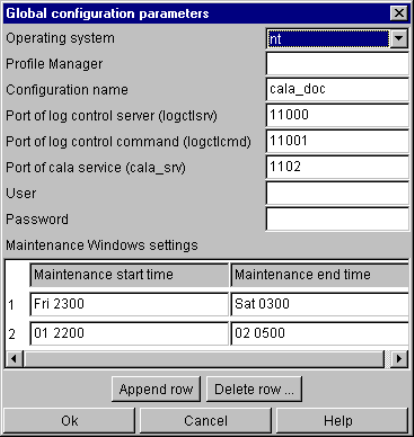
Task: Edit the Fri 2300 start time cell
Action: [x=129, y=304]
